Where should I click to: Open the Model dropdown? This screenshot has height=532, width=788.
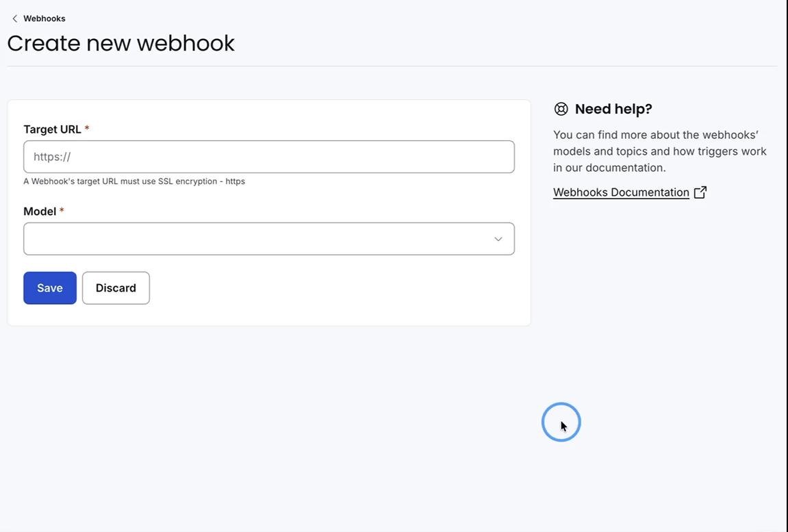(269, 239)
